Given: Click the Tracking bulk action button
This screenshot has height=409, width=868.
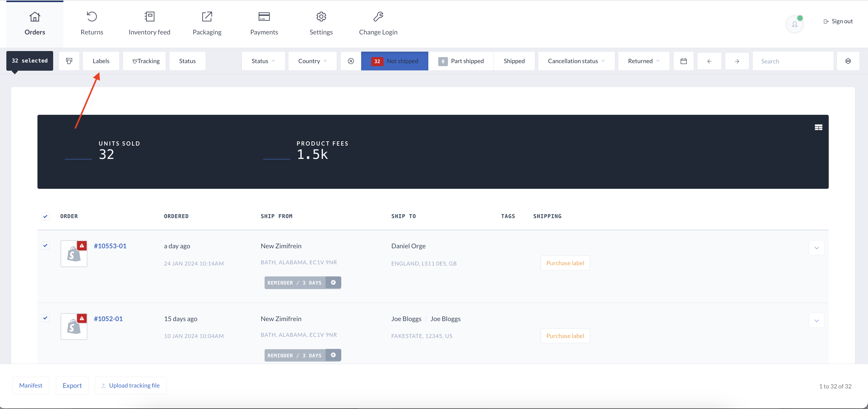Looking at the screenshot, I should 144,61.
